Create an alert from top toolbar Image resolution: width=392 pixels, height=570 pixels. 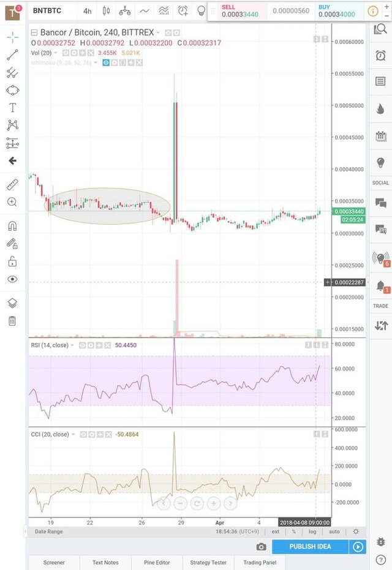183,11
